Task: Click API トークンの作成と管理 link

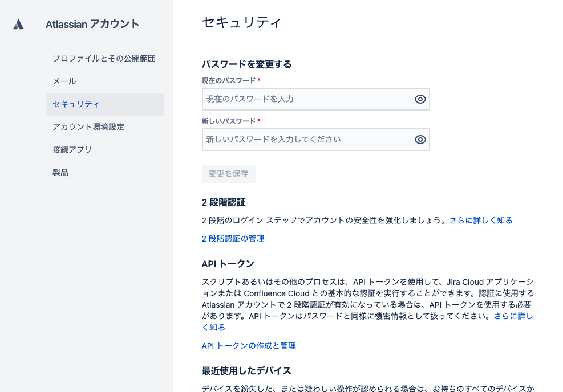Action: (249, 346)
